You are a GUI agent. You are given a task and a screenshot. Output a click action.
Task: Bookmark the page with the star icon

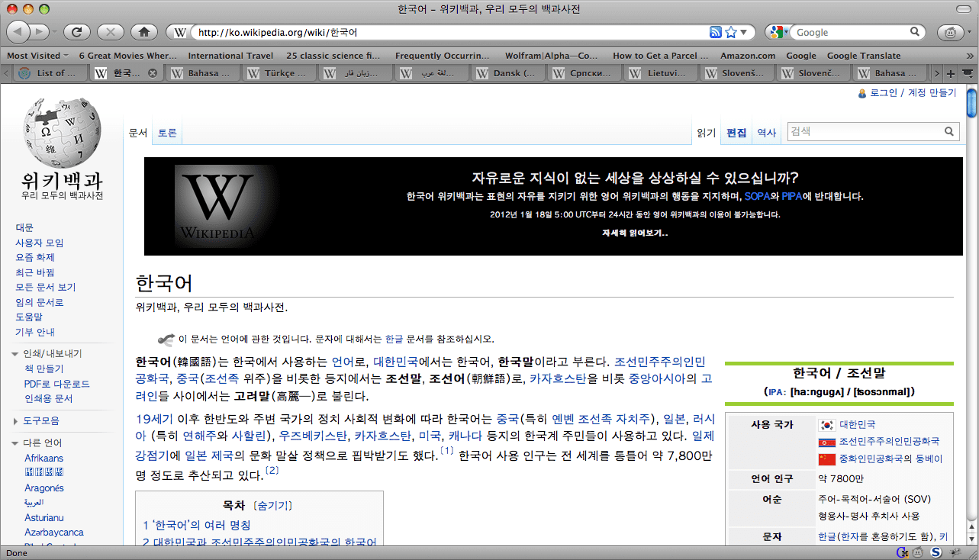click(731, 32)
